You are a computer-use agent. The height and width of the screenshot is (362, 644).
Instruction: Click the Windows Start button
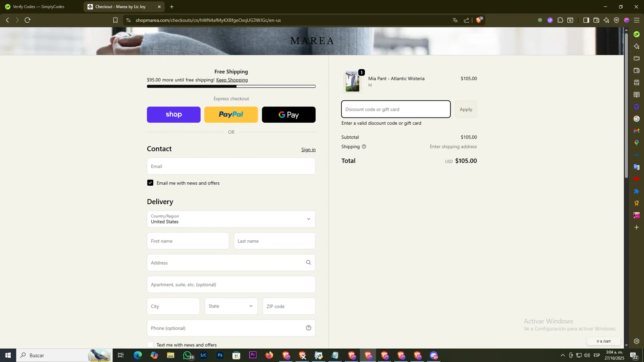point(8,355)
